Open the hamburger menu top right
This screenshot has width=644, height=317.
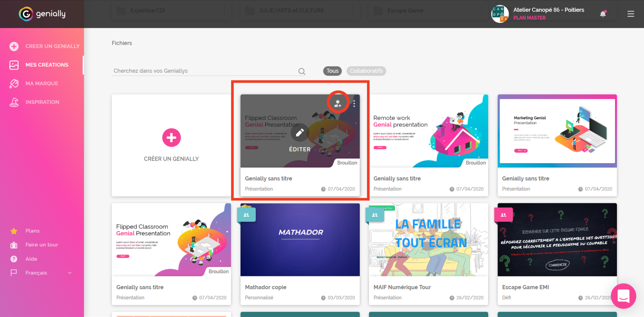coord(631,14)
